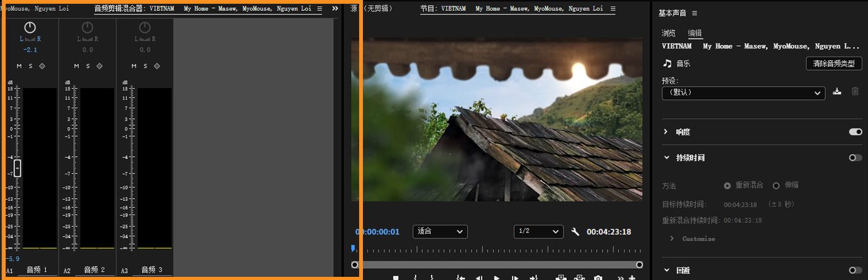Screen dimensions: 868x280
Task: Solo audio track 2 with the S button
Action: tap(88, 66)
